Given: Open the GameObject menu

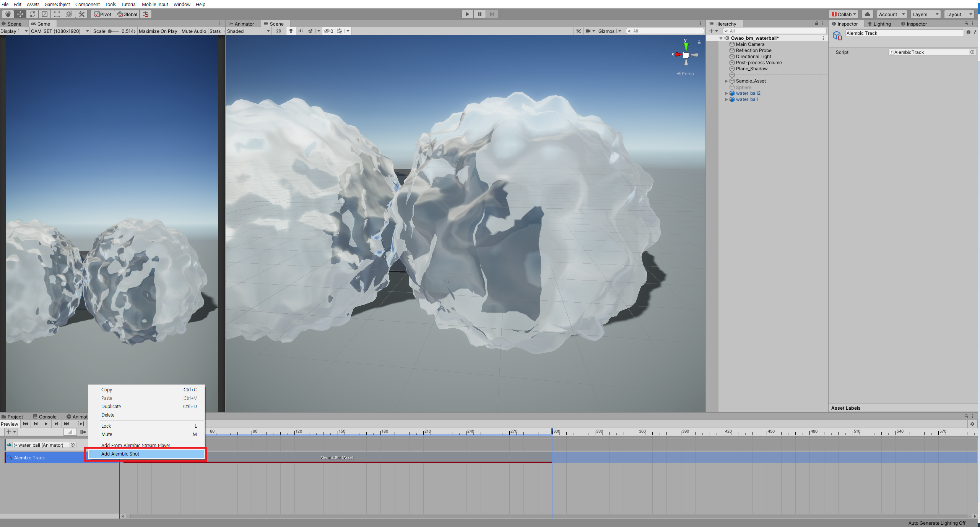Looking at the screenshot, I should (57, 4).
